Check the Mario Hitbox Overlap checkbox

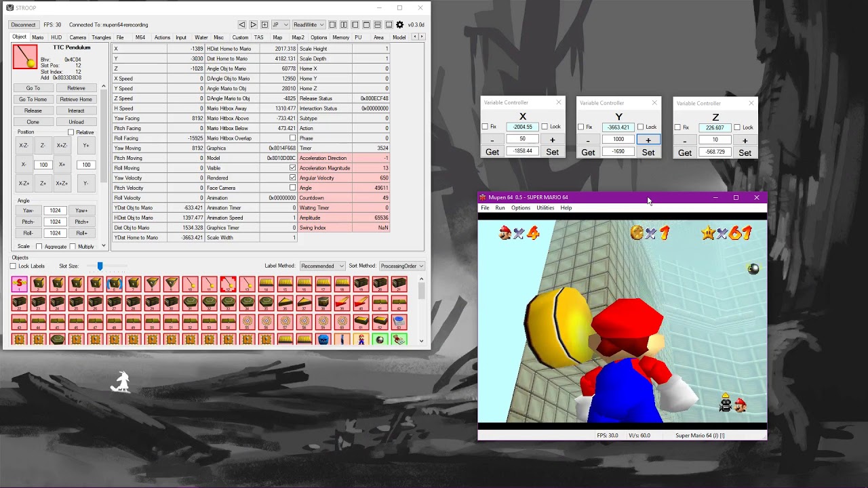(292, 138)
